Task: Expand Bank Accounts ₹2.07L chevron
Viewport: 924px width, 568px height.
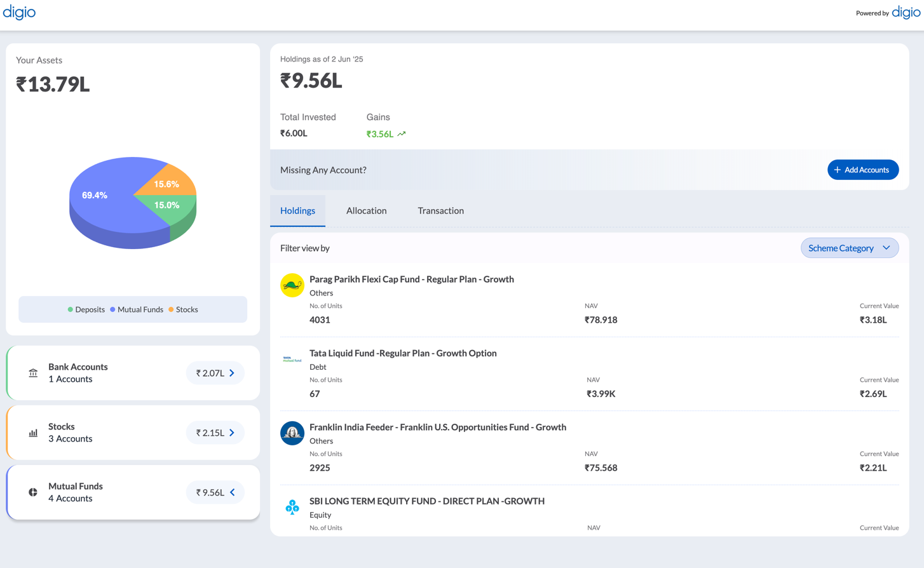Action: [232, 373]
